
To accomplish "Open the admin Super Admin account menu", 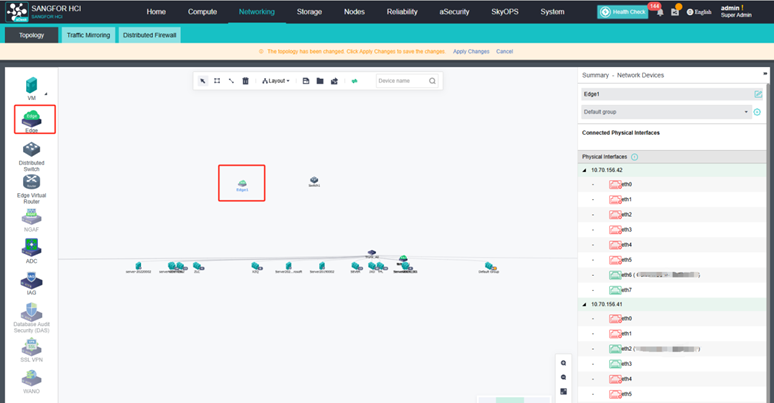I will (x=736, y=11).
